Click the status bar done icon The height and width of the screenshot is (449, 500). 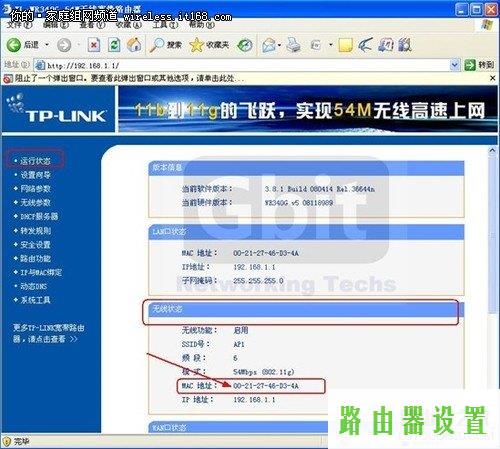[7, 441]
